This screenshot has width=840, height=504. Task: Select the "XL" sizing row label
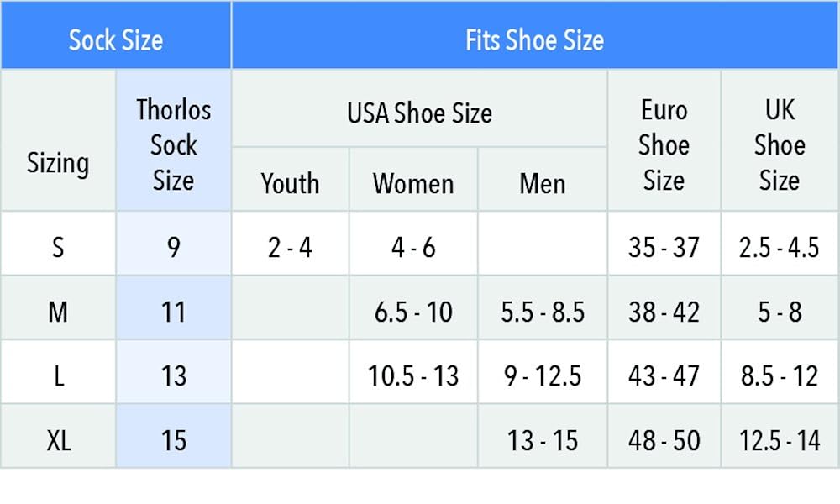click(x=58, y=440)
